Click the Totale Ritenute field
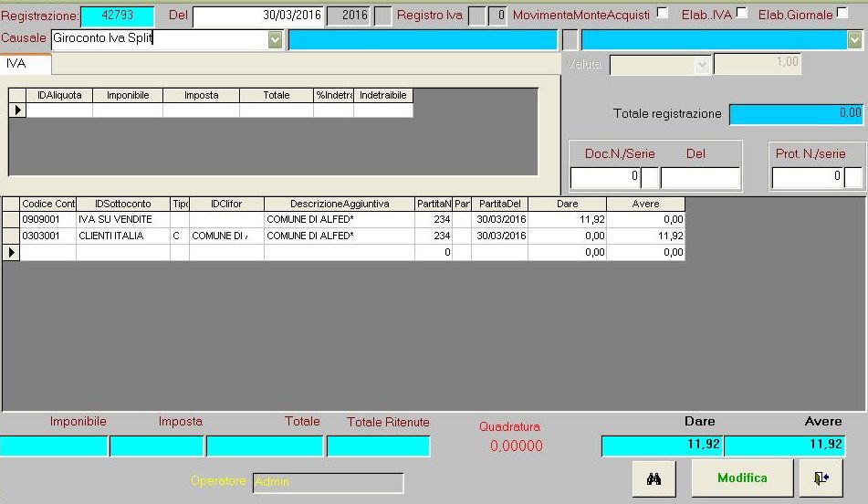This screenshot has width=868, height=504. 379,446
